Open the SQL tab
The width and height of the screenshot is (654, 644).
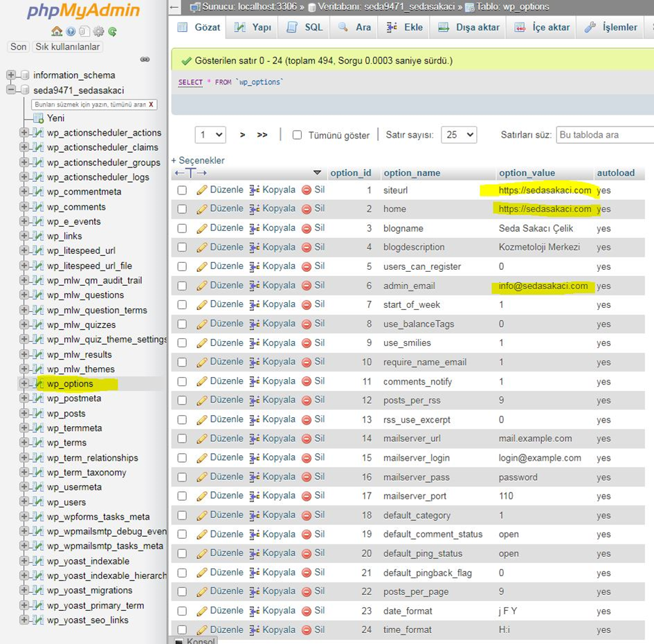pyautogui.click(x=305, y=28)
